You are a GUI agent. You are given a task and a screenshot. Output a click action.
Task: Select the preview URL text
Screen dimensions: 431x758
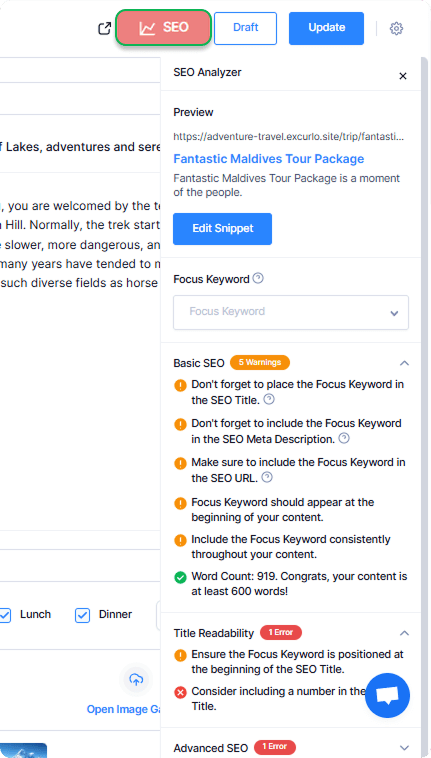point(289,137)
